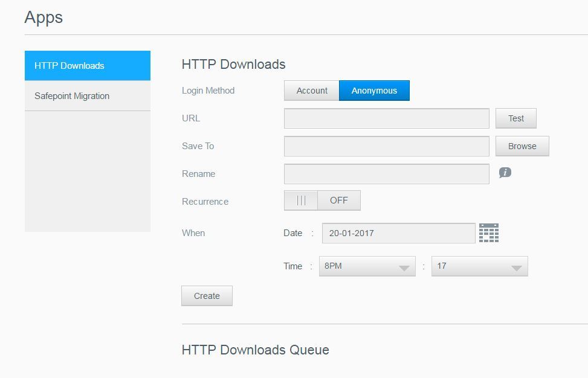Expand the minutes dropdown showing 17
This screenshot has width=588, height=378.
tap(479, 266)
